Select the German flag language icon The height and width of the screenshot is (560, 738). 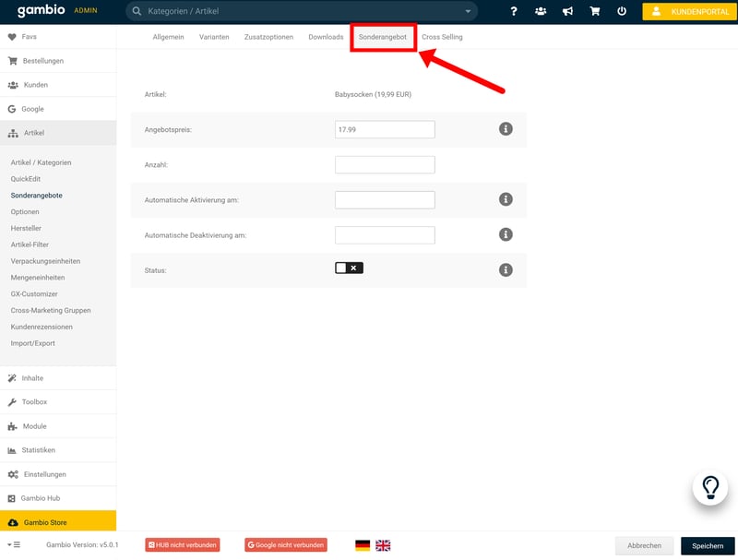point(363,545)
